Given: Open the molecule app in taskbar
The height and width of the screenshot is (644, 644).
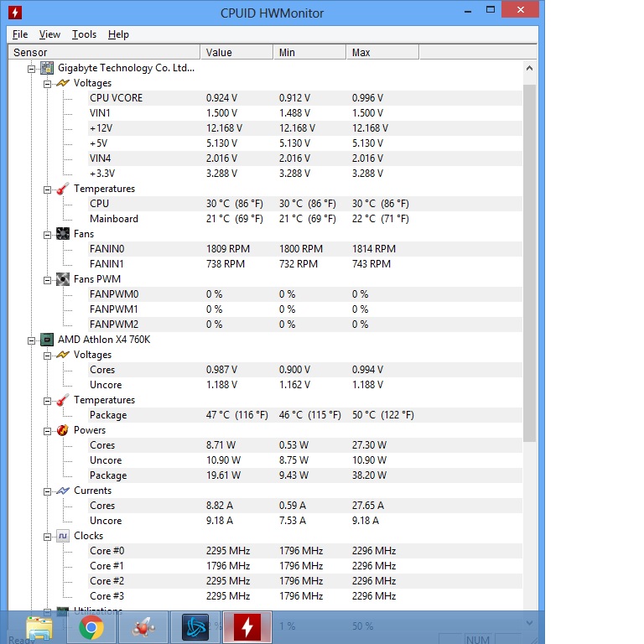Looking at the screenshot, I should coord(143,627).
